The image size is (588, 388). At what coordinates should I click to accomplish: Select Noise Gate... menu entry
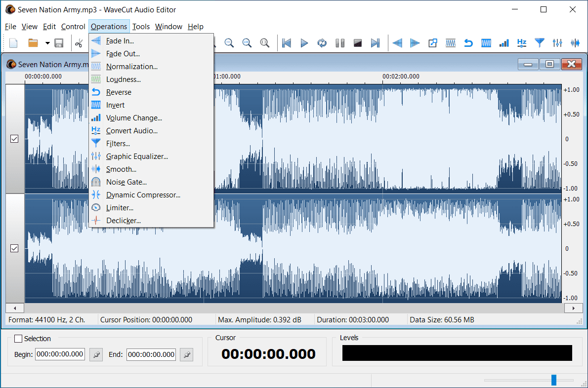click(x=126, y=182)
